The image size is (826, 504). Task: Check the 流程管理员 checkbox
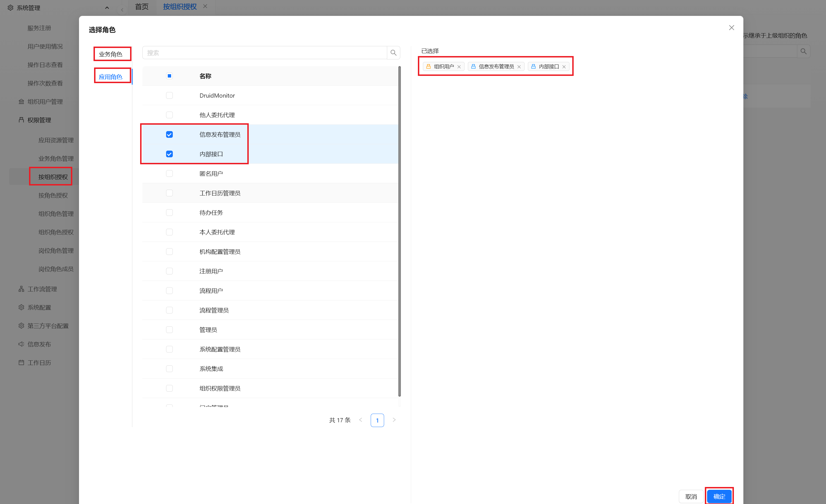pos(169,310)
